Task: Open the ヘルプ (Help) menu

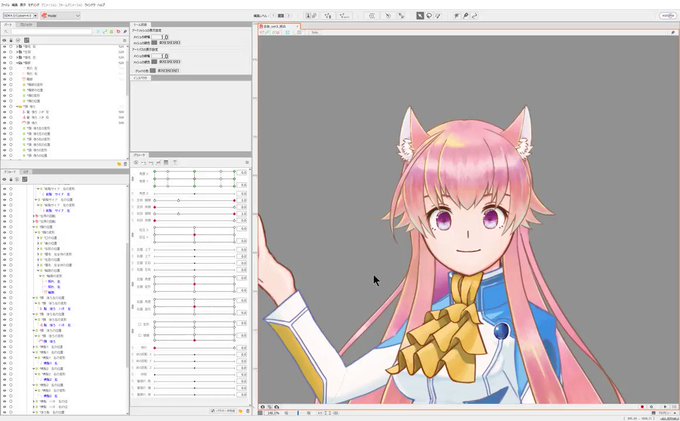Action: [x=101, y=5]
